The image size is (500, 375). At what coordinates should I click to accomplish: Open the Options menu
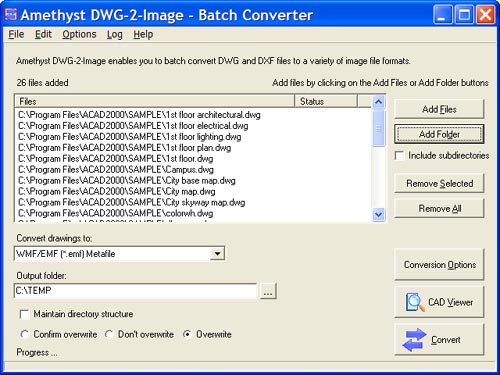(79, 34)
